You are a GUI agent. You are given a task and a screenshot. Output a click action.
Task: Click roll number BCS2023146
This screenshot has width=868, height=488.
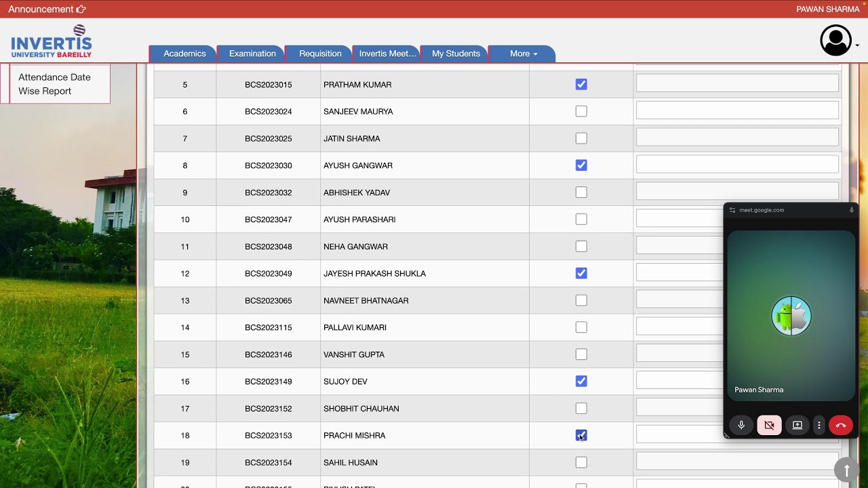(269, 354)
